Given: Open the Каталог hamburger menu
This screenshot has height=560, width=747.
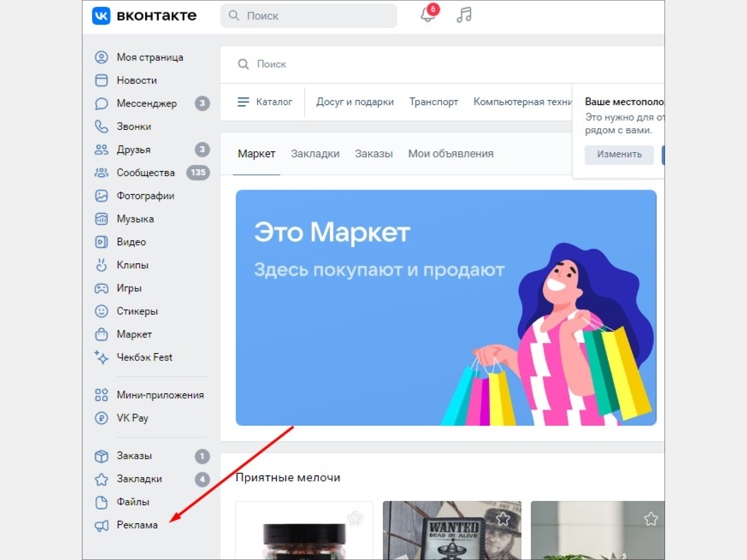Looking at the screenshot, I should click(x=265, y=102).
